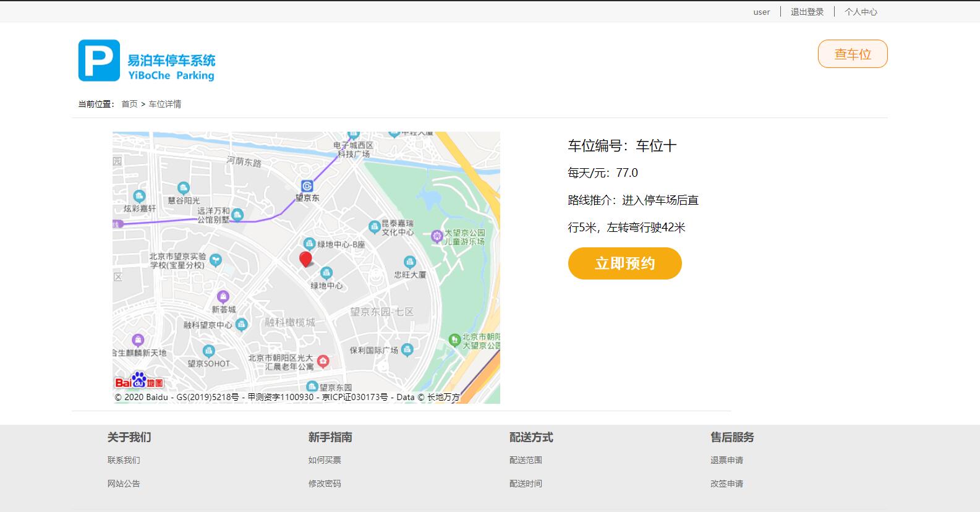The image size is (980, 512).
Task: Click the 北京市望京实验学校 marker icon
Action: point(215,260)
